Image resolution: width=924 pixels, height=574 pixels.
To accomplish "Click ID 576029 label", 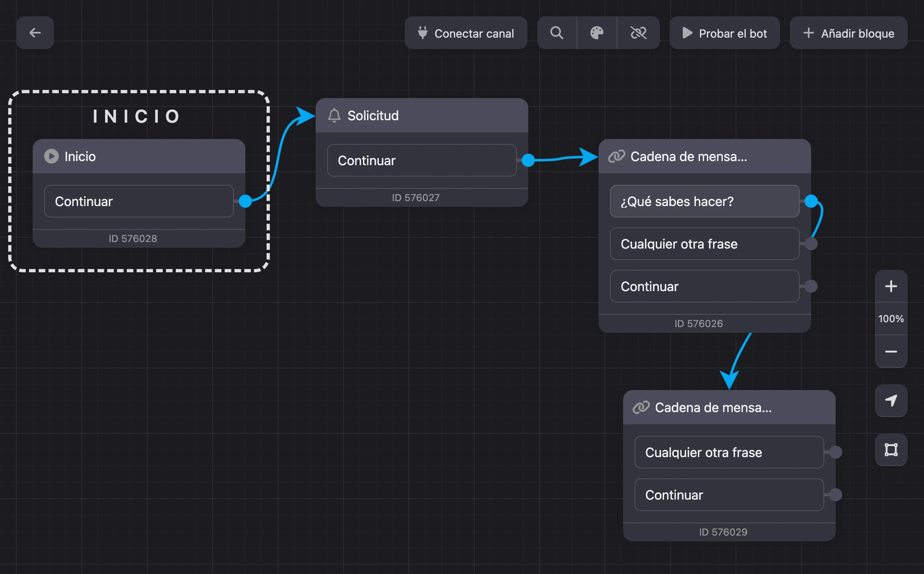I will tap(723, 532).
